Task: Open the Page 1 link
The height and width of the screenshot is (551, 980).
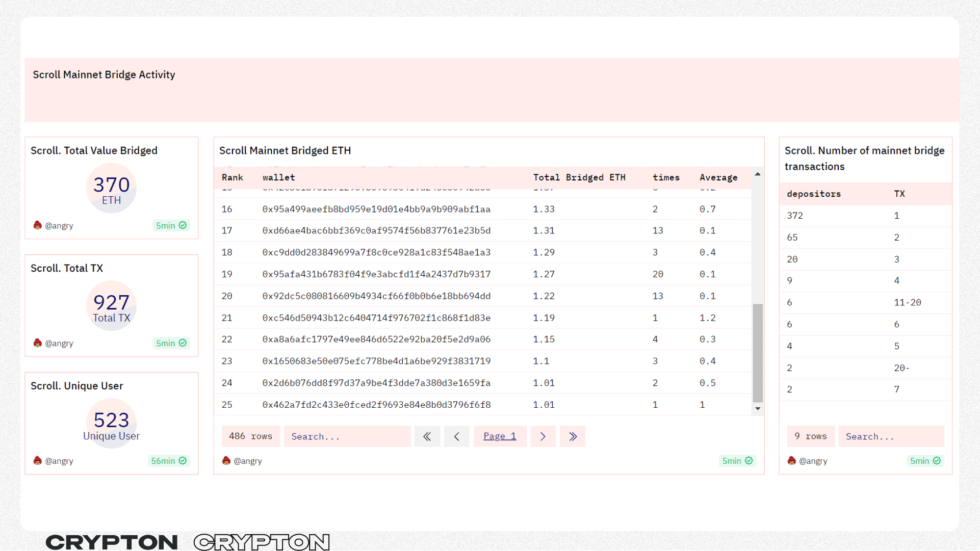Action: click(x=500, y=436)
